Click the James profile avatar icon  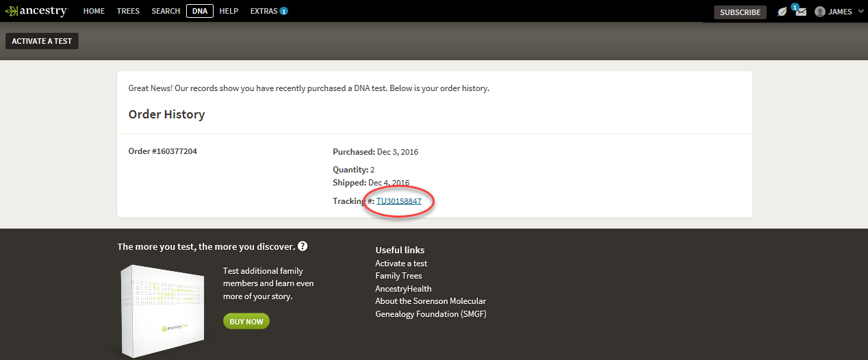point(820,12)
